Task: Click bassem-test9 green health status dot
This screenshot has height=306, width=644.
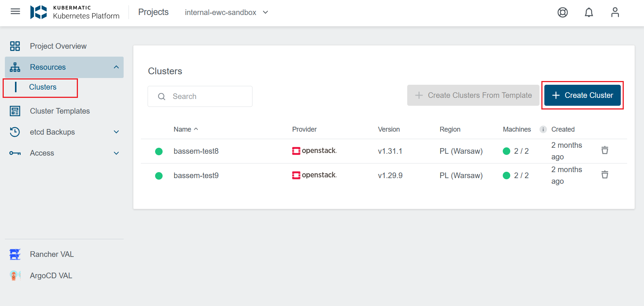Action: 159,175
